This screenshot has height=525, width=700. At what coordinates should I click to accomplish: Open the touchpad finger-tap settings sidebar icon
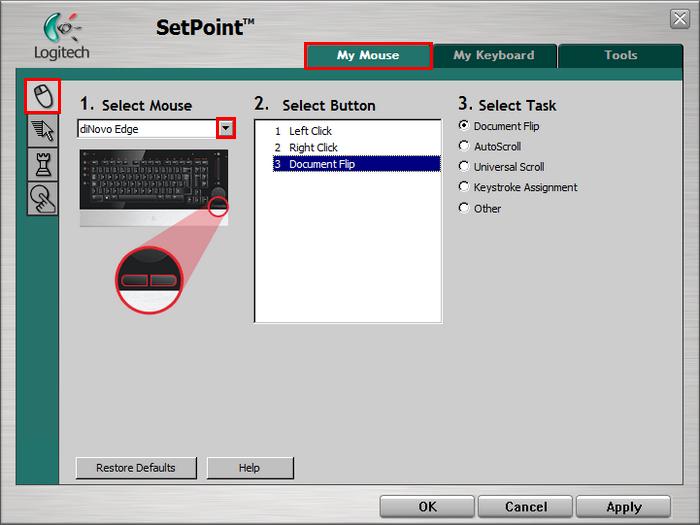pos(43,199)
